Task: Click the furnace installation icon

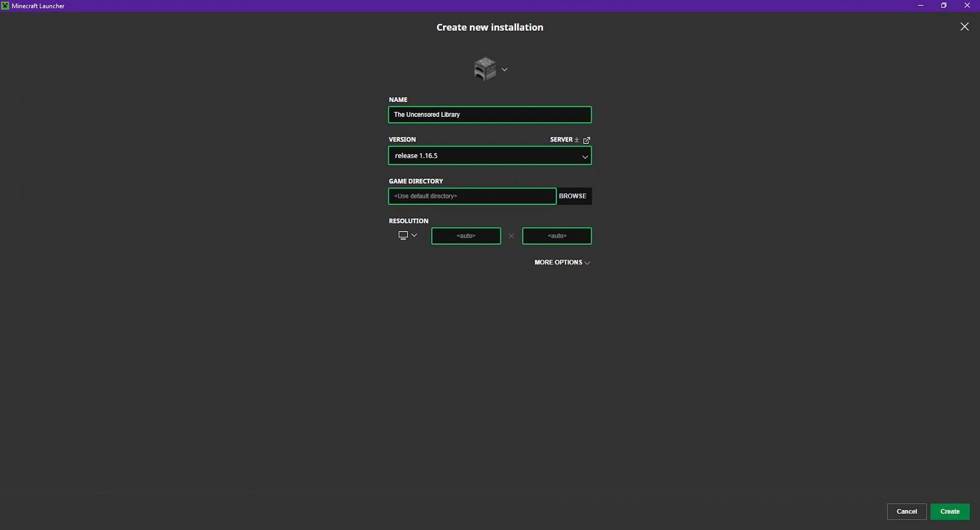Action: 484,69
